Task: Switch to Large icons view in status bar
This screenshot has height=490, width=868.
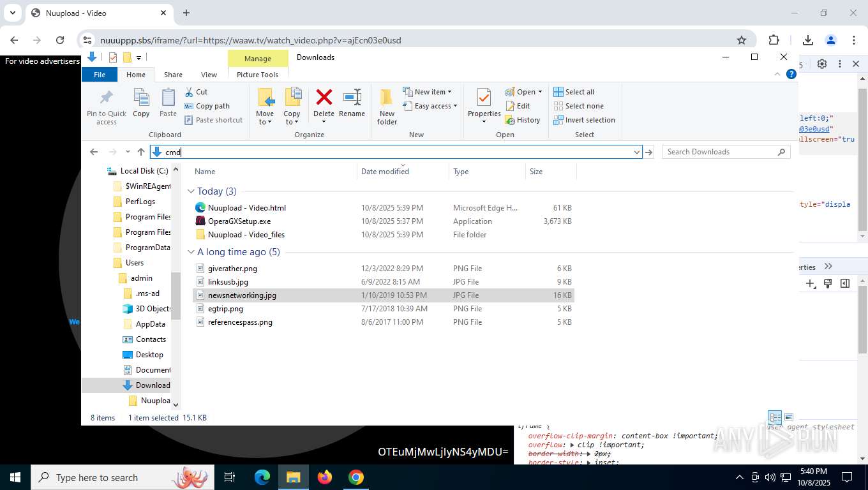Action: tap(789, 417)
